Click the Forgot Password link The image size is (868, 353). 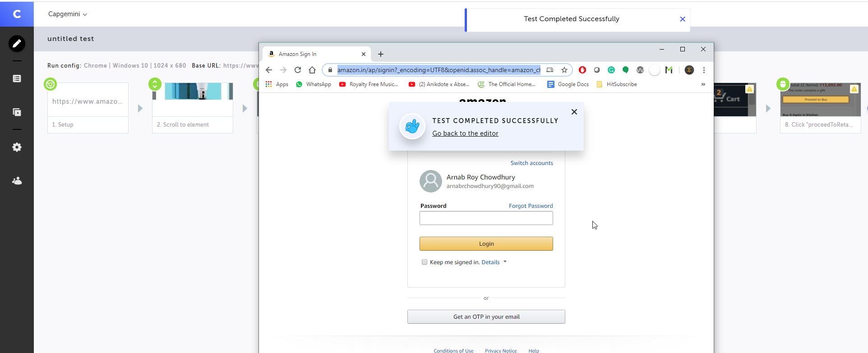(531, 206)
